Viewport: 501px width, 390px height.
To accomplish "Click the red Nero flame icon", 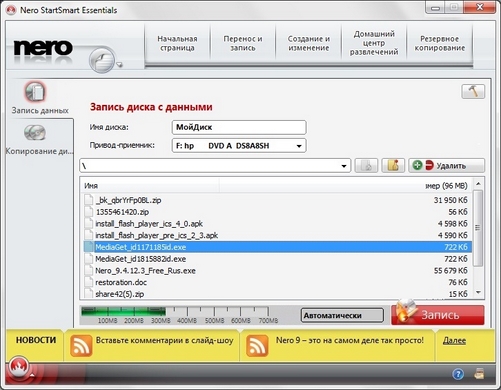I will pyautogui.click(x=19, y=367).
